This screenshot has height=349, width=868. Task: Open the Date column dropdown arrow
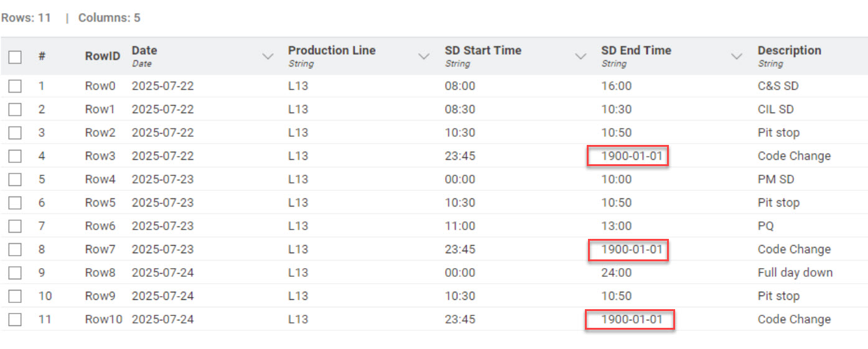point(268,57)
